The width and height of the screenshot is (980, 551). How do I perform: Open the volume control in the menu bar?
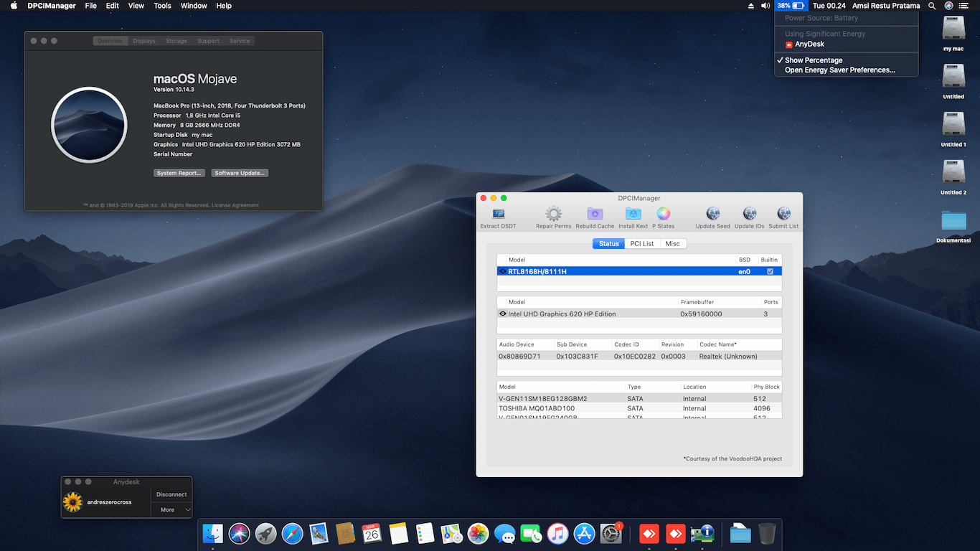point(765,6)
